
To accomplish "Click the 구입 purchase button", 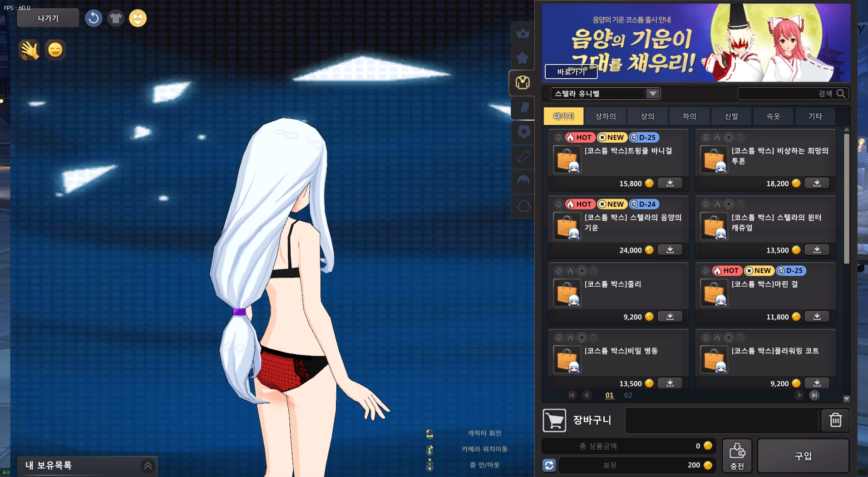I will point(803,456).
